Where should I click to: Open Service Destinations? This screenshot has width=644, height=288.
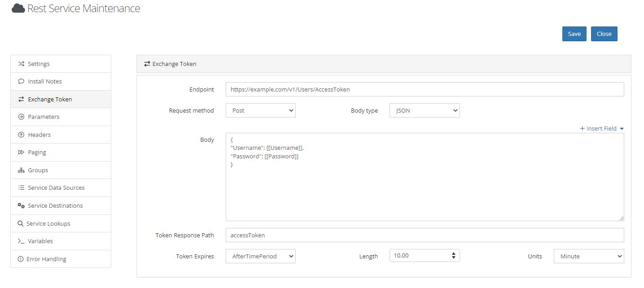[61, 205]
